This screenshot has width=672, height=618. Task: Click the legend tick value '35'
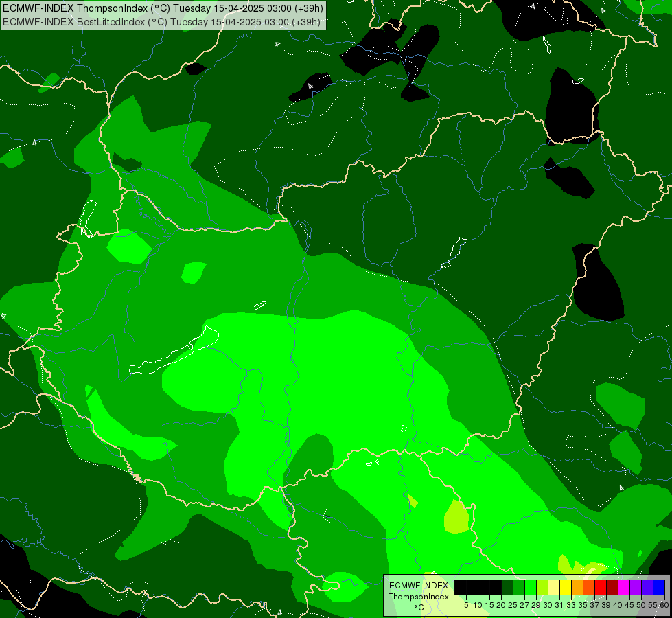tap(583, 605)
